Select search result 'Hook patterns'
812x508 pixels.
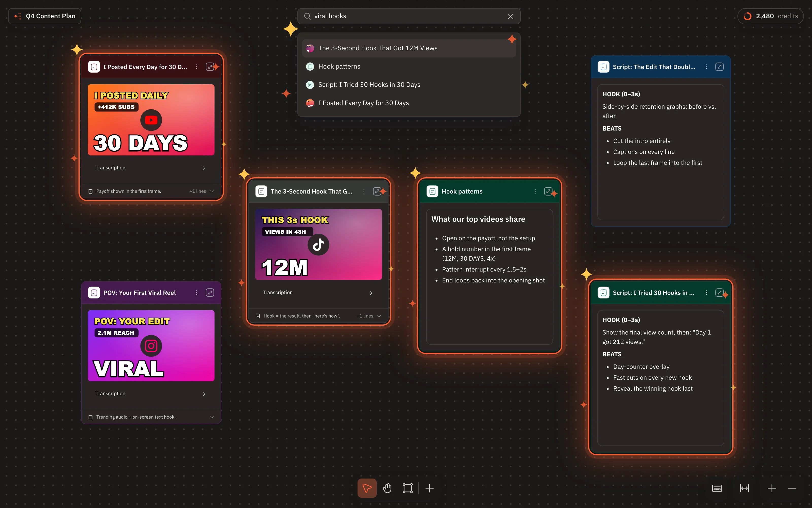point(409,67)
